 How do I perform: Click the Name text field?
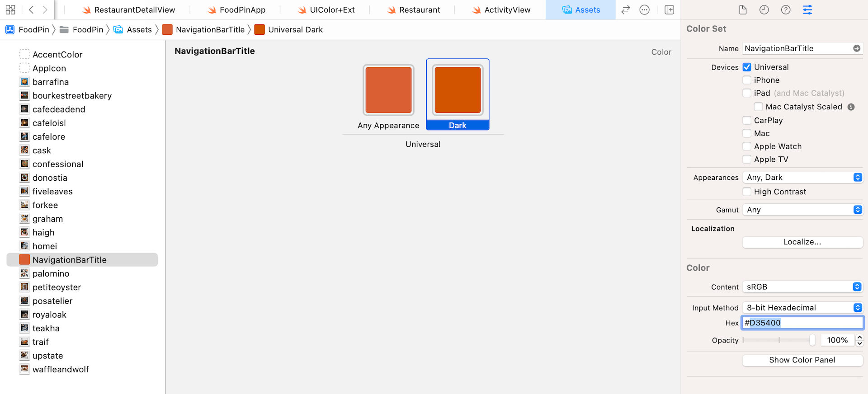click(x=802, y=48)
